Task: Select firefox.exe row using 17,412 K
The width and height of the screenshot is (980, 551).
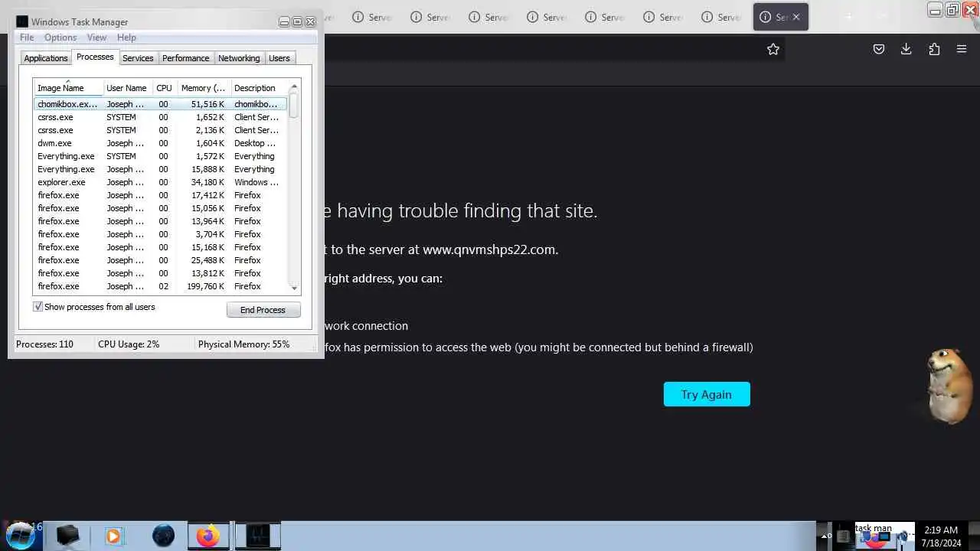Action: (x=160, y=195)
